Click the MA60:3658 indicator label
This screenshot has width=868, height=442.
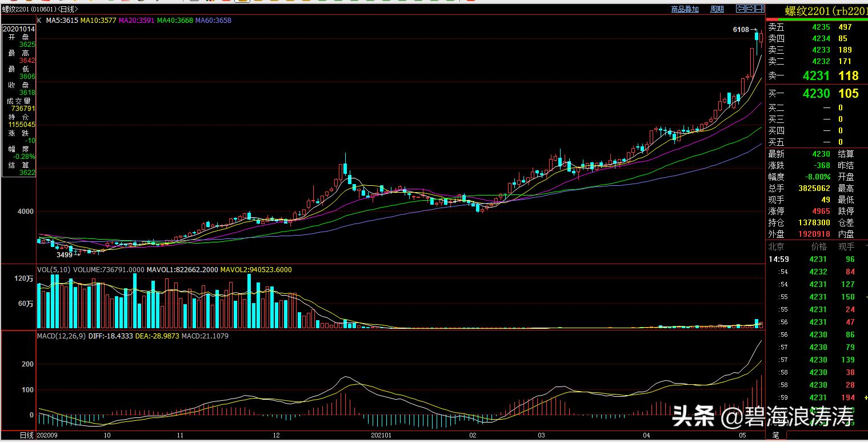213,21
